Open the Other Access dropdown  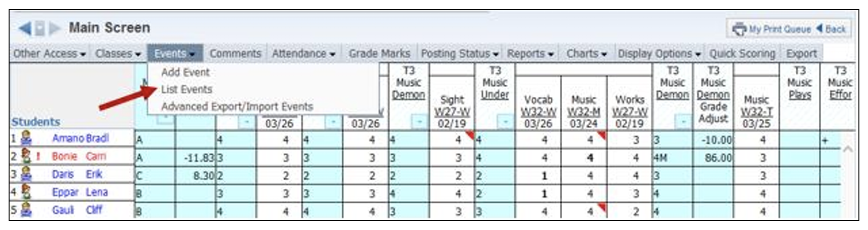(49, 54)
